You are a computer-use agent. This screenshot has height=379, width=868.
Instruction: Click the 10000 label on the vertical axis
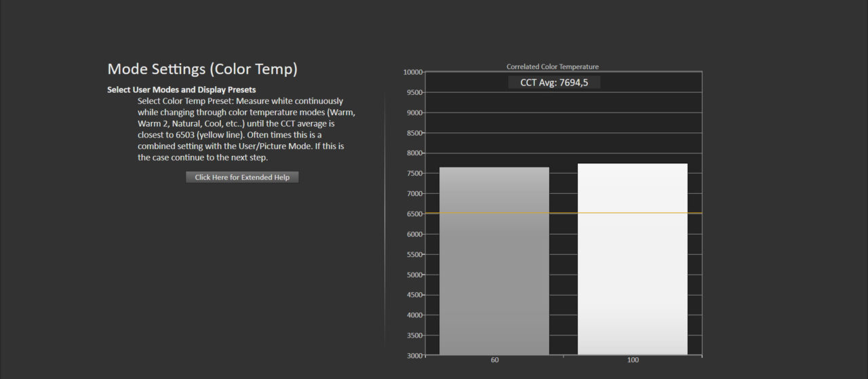point(412,72)
